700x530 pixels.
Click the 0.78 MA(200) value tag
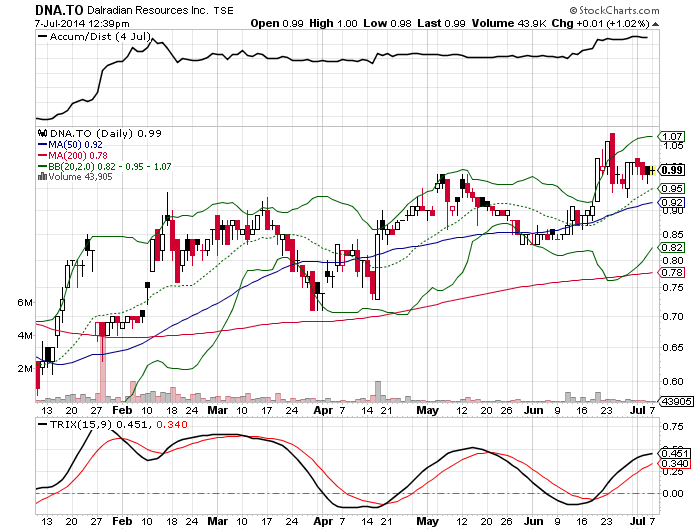click(672, 272)
